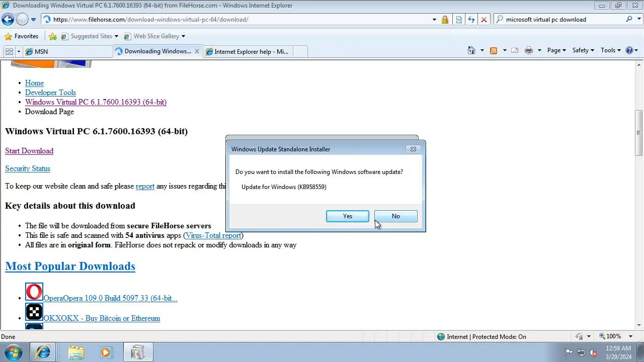Click No in the Windows Update installer dialog
Image resolution: width=644 pixels, height=362 pixels.
point(396,216)
